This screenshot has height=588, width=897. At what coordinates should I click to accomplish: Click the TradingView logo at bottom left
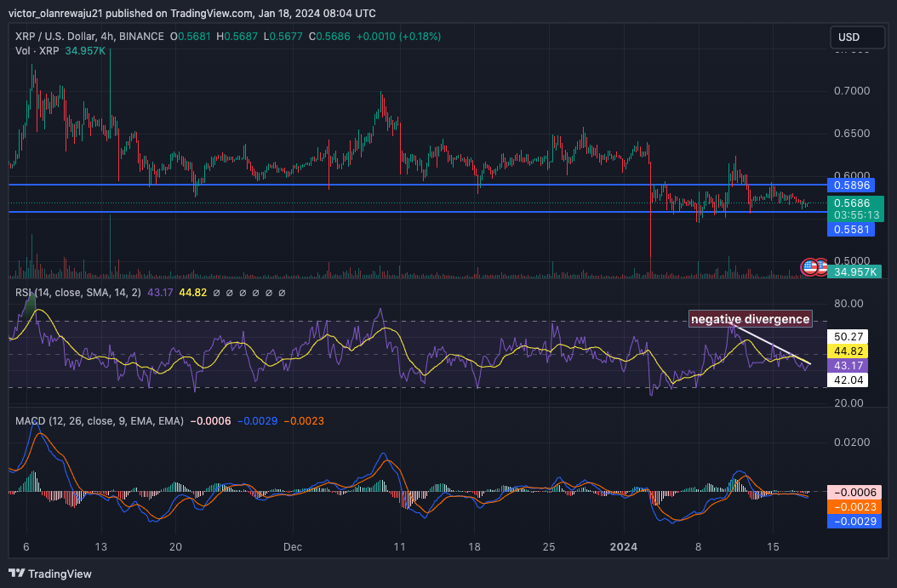pos(50,574)
